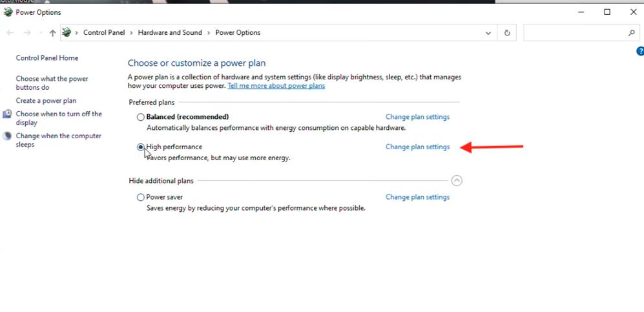Viewport: 644px width, 312px height.
Task: Open the recent locations dropdown arrow
Action: point(40,33)
